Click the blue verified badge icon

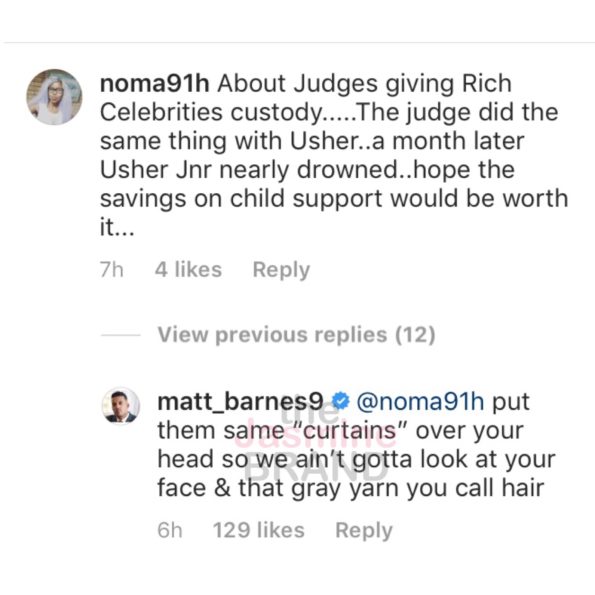point(340,401)
